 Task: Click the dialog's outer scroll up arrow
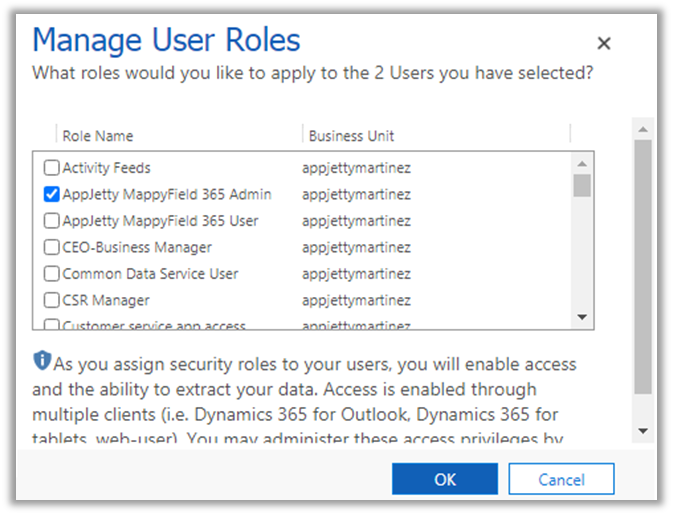[x=643, y=127]
